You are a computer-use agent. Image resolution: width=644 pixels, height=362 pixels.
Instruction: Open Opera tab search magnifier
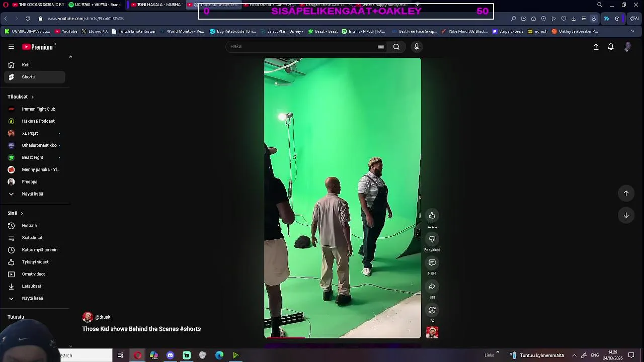(x=599, y=5)
